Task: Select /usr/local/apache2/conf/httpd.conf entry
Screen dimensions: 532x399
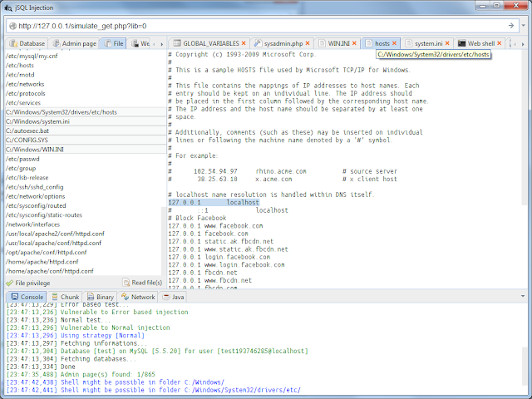Action: coord(83,234)
